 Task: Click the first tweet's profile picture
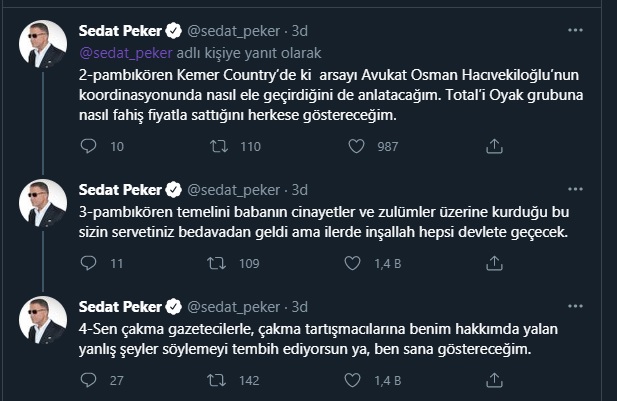[43, 45]
